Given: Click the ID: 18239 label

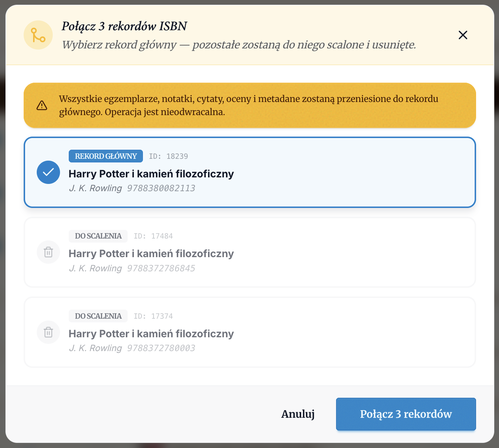Looking at the screenshot, I should click(x=168, y=156).
